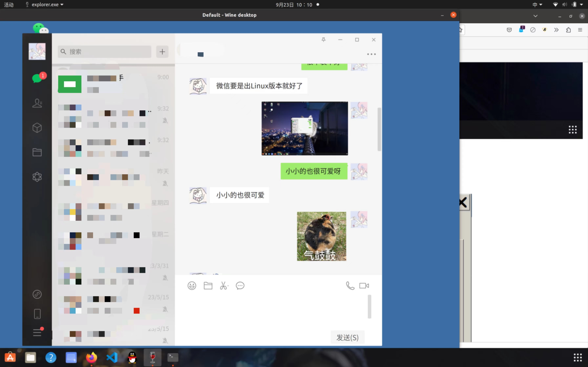Open the Chat Files folder icon in sidebar
Screen dimensions: 588x367
pos(37,152)
